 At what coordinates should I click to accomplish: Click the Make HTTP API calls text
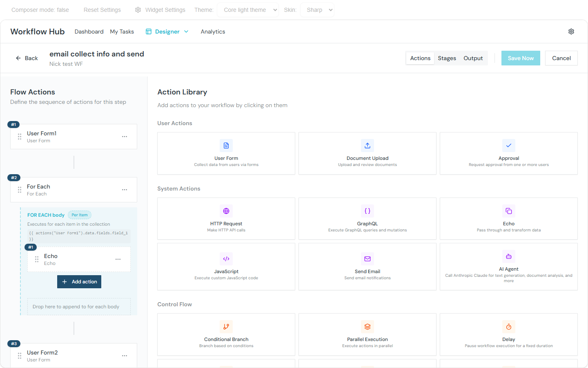pyautogui.click(x=226, y=230)
